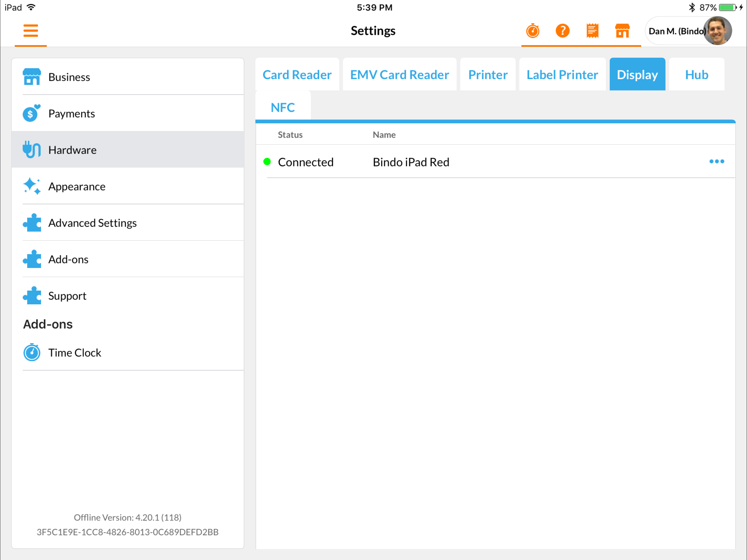Open the Support section
The height and width of the screenshot is (560, 747).
[x=67, y=296]
